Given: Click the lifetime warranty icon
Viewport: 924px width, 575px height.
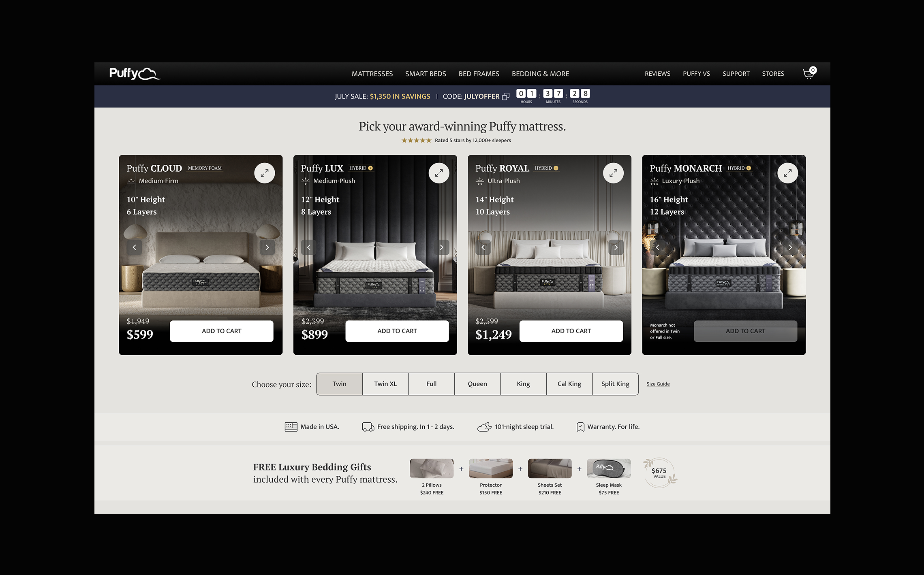Looking at the screenshot, I should (x=580, y=427).
